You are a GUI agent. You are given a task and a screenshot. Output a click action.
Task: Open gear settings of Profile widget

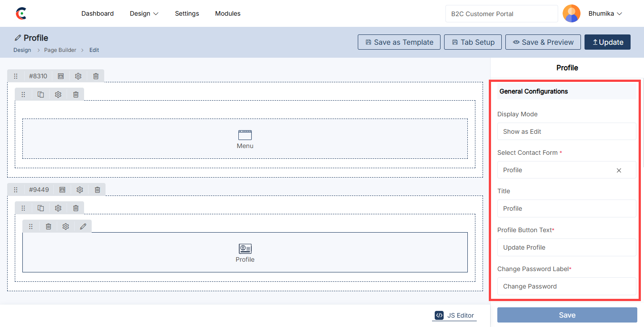tap(66, 226)
